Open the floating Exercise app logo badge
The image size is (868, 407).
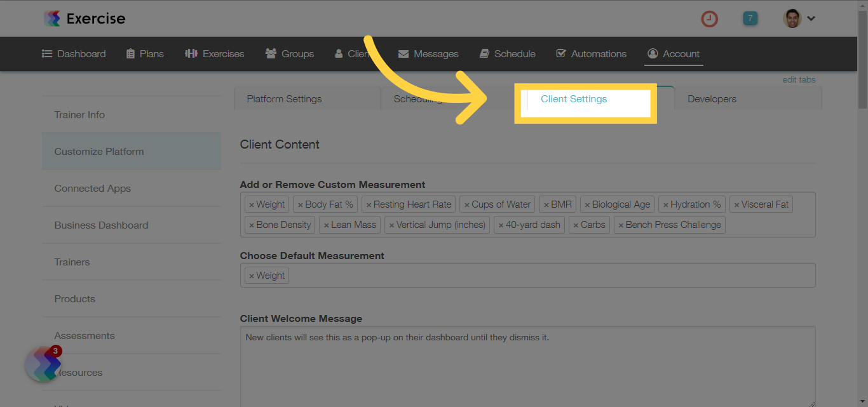coord(43,364)
